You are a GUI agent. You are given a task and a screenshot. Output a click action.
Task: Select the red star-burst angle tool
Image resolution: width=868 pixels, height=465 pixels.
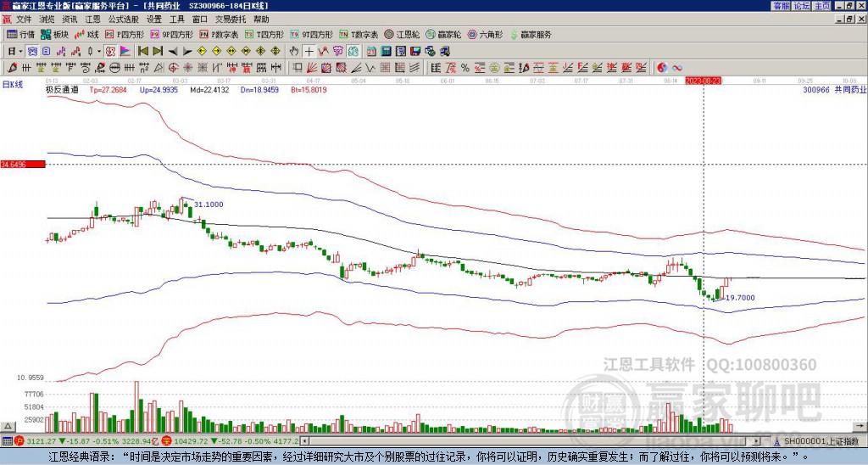pyautogui.click(x=187, y=68)
